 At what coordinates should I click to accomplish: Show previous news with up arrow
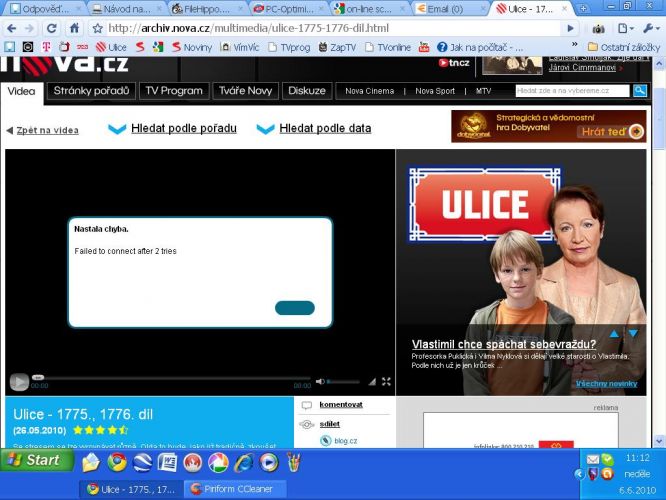pos(614,333)
